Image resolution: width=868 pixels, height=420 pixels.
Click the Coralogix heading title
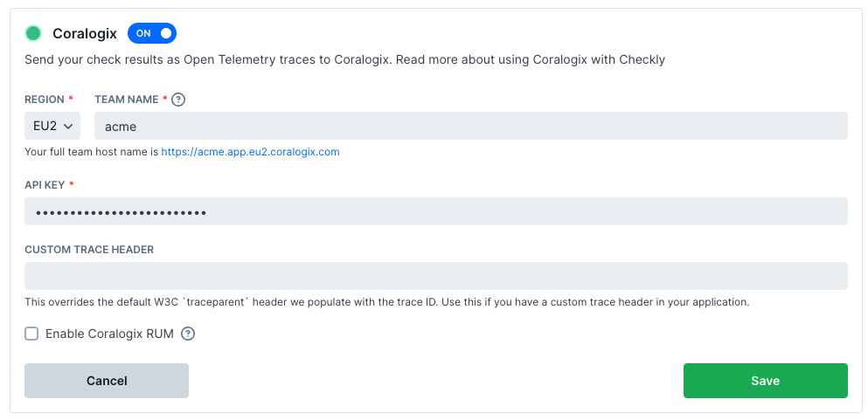85,33
